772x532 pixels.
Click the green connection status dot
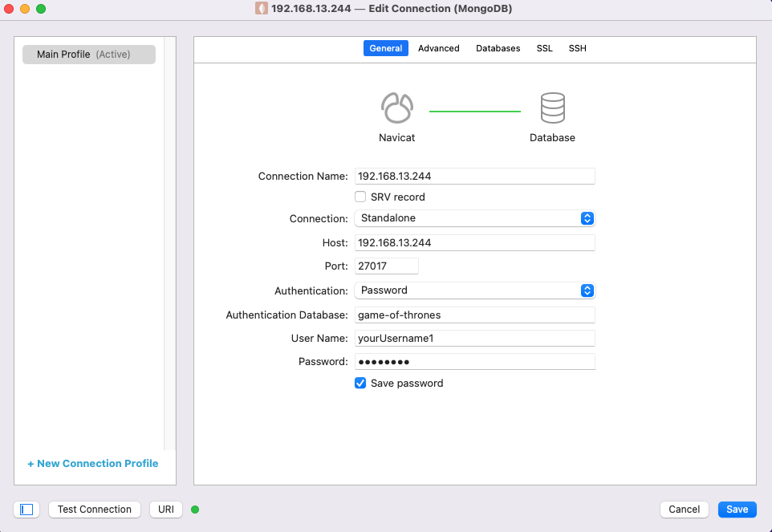tap(195, 510)
